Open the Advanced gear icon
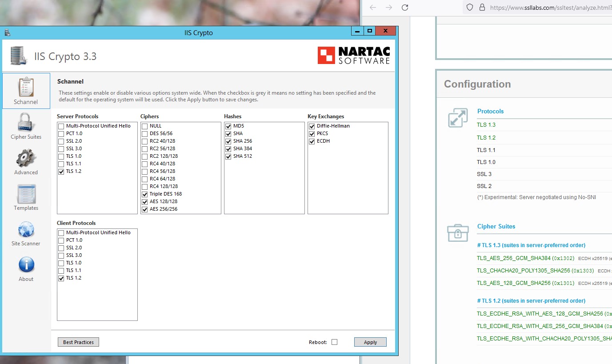The image size is (612, 364). pyautogui.click(x=26, y=158)
